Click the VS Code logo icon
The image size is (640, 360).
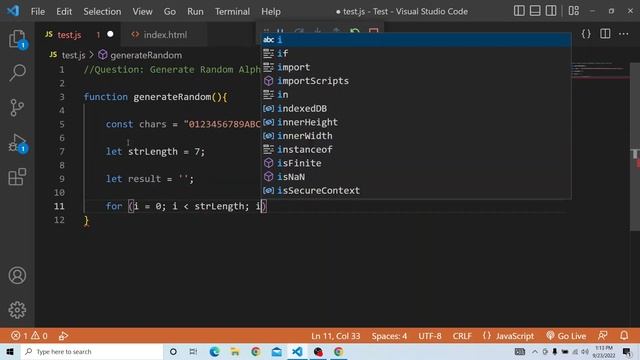point(13,11)
